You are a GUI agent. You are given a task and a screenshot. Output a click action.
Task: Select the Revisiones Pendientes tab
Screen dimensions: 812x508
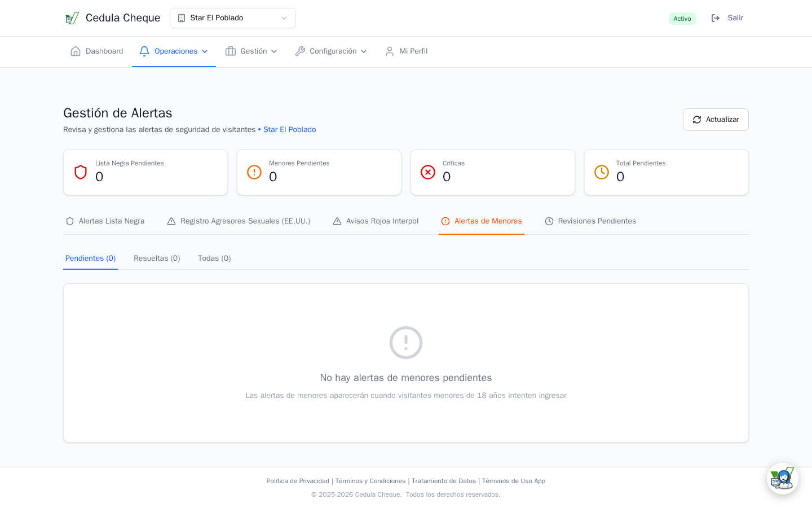590,221
